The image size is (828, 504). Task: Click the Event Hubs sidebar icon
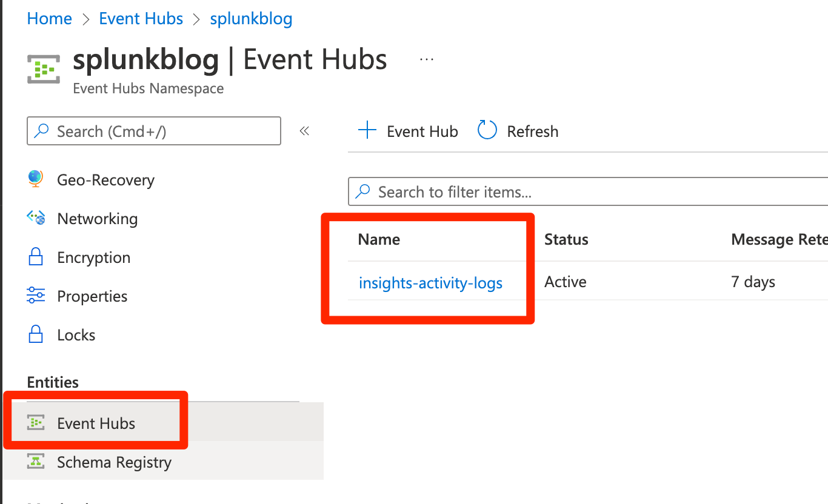[x=36, y=422]
